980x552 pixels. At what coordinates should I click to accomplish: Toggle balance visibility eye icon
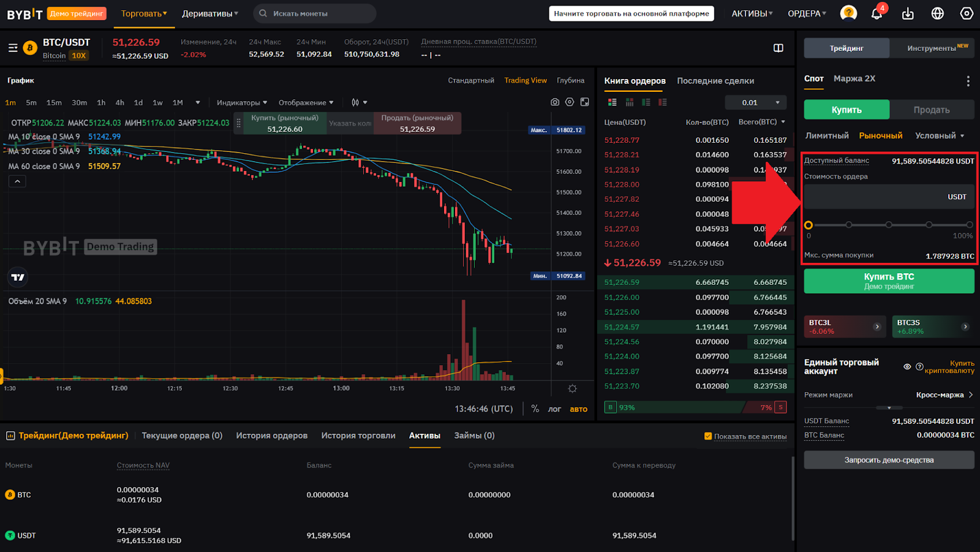[907, 366]
